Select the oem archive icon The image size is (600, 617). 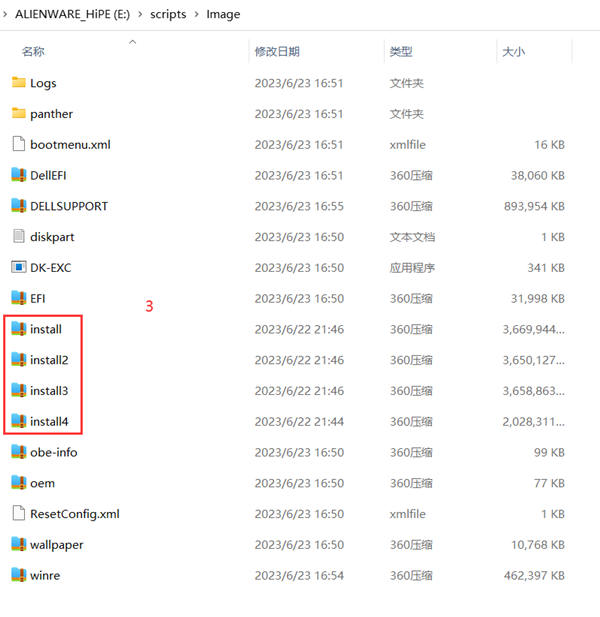pyautogui.click(x=18, y=483)
